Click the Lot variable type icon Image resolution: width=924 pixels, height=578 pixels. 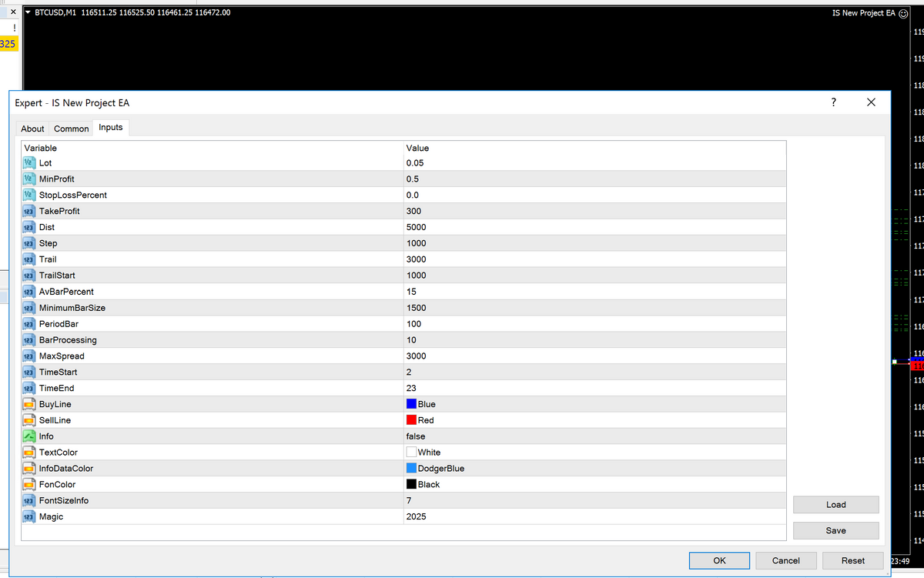tap(28, 163)
